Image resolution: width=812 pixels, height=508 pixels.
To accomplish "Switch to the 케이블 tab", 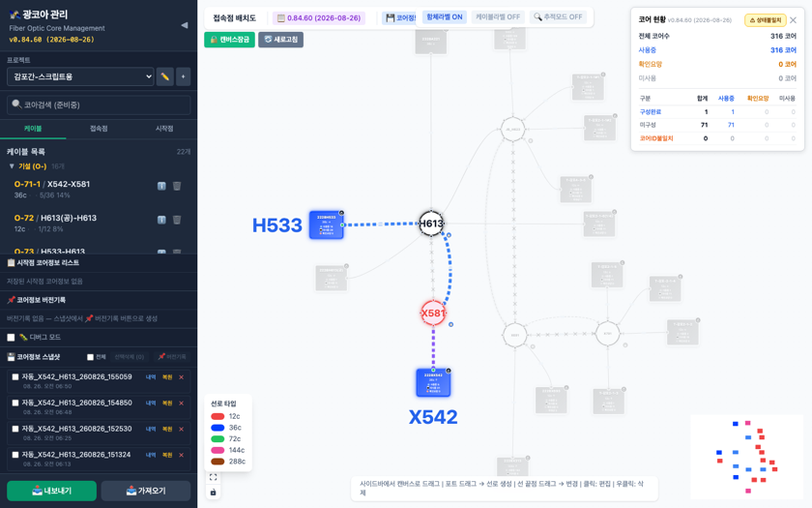I will 33,129.
